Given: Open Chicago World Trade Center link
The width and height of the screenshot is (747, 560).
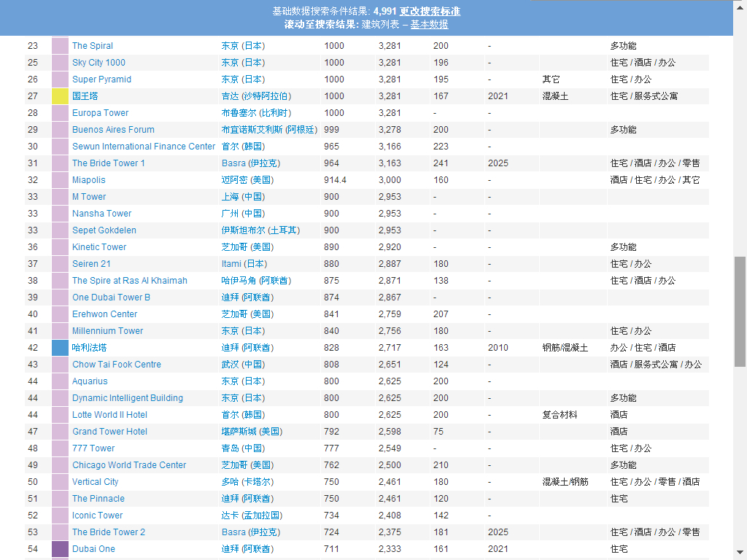Looking at the screenshot, I should click(129, 464).
